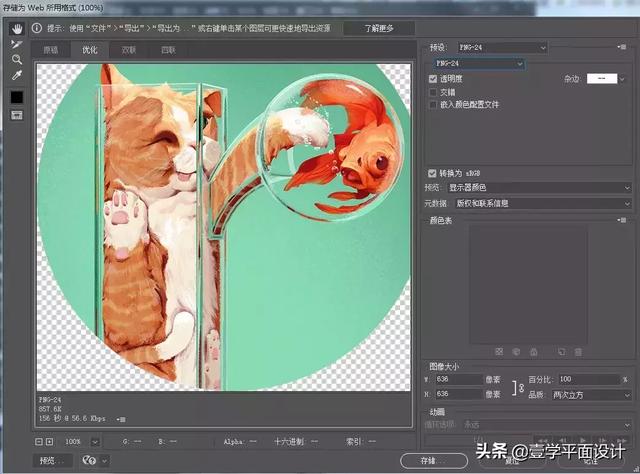Click the 颜色表 section label
This screenshot has height=474, width=640.
click(440, 220)
